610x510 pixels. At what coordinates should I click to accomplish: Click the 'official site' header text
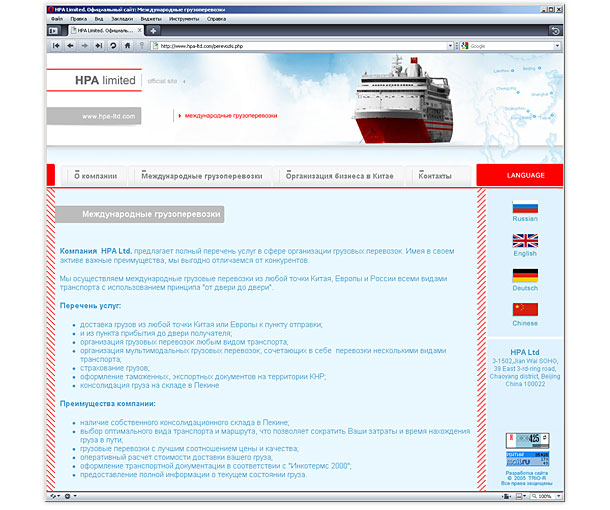(x=162, y=81)
